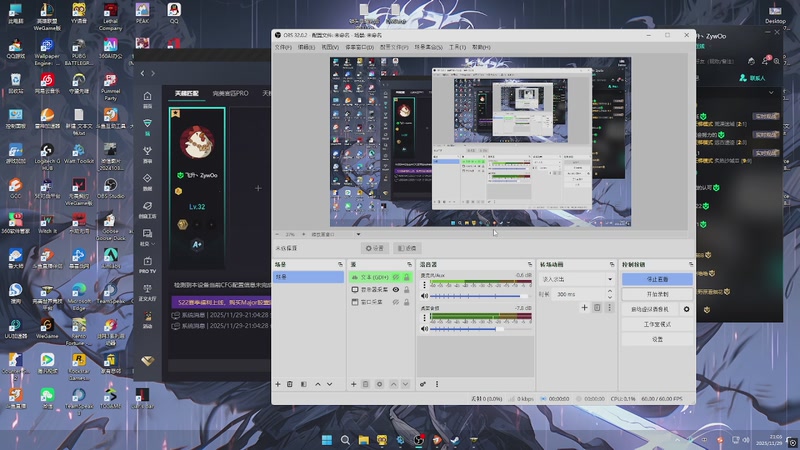Open Settings button in the Controls dock

(x=657, y=339)
